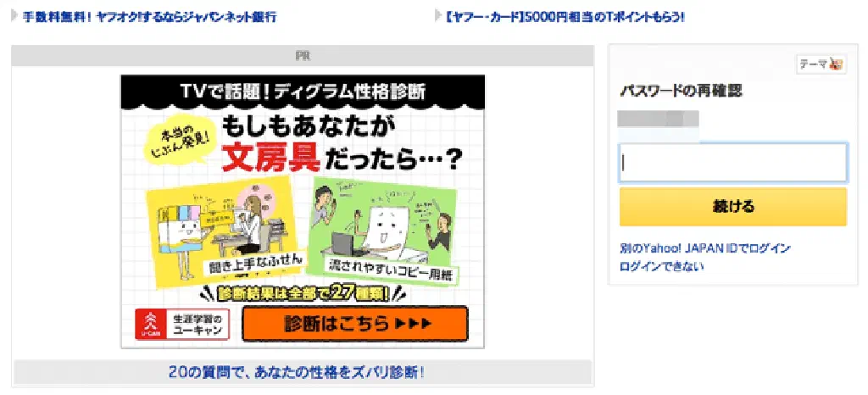Open the テーマ palette icon
Image resolution: width=868 pixels, height=395 pixels.
(821, 64)
